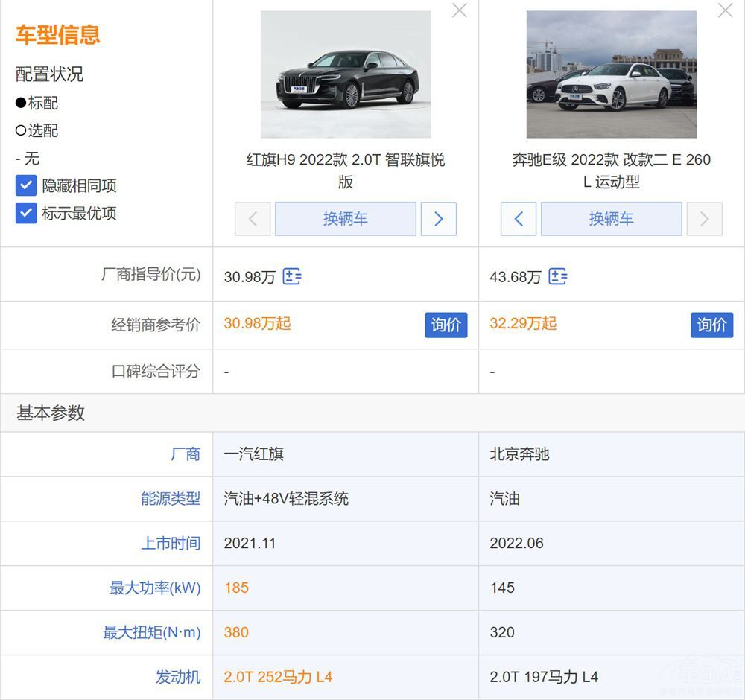
Task: Click the next arrow under 红旗H9
Action: (438, 219)
